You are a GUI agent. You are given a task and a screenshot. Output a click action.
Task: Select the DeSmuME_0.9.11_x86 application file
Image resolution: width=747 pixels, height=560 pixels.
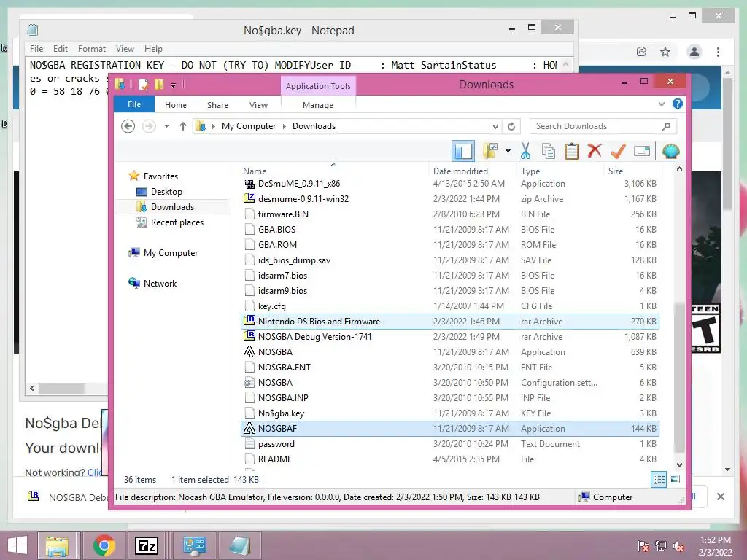pyautogui.click(x=449, y=184)
